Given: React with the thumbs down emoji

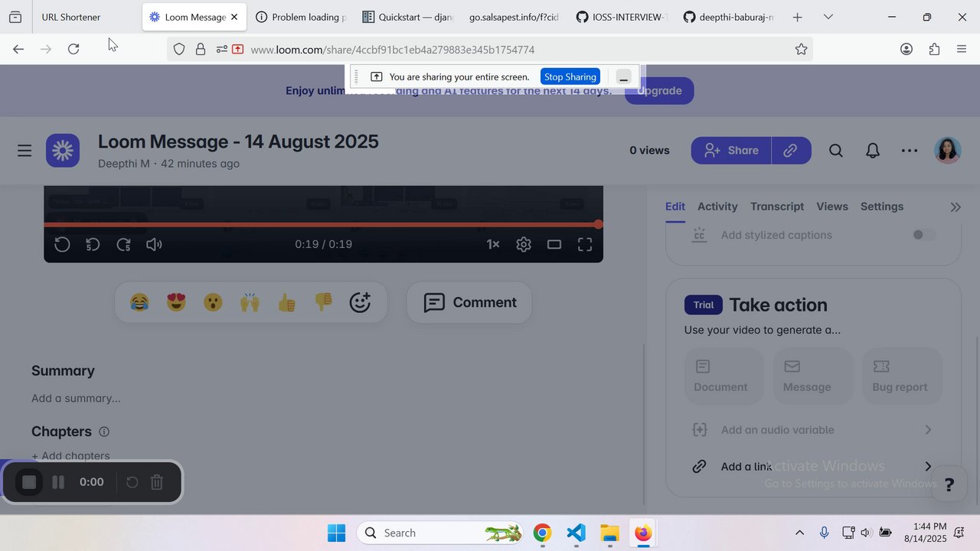Looking at the screenshot, I should pyautogui.click(x=323, y=302).
